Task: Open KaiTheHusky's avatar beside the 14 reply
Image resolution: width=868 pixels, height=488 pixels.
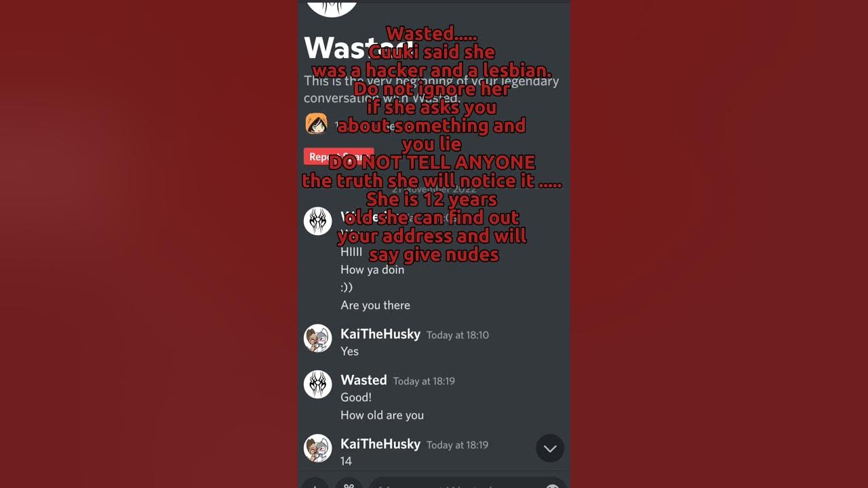Action: 317,448
